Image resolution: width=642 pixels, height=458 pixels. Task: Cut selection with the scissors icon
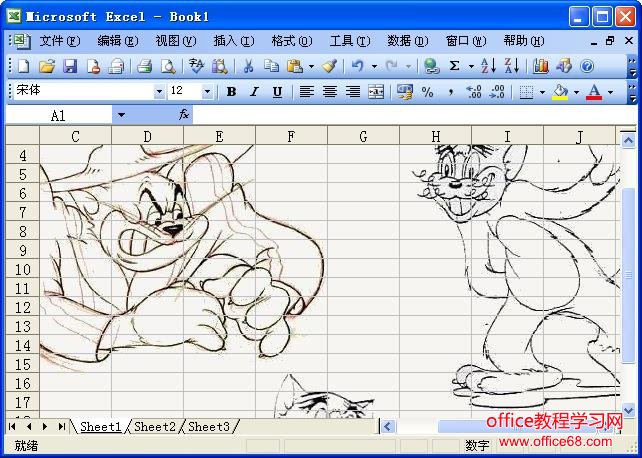[x=248, y=66]
